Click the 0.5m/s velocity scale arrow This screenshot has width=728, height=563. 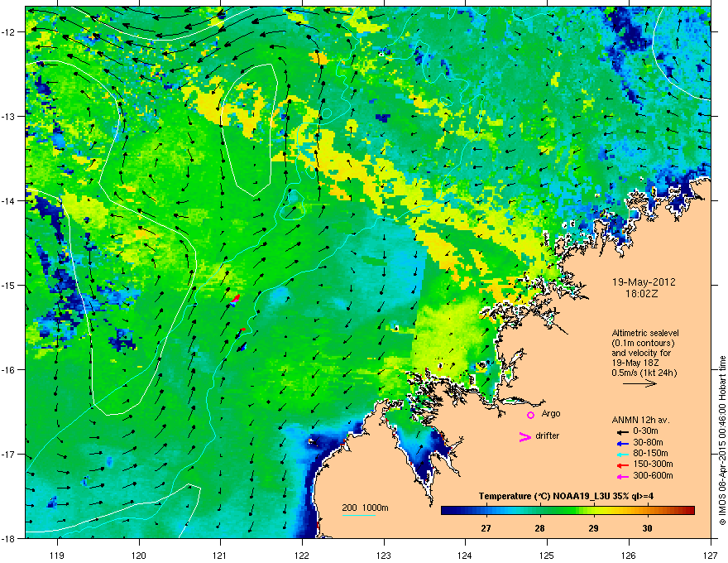(639, 383)
